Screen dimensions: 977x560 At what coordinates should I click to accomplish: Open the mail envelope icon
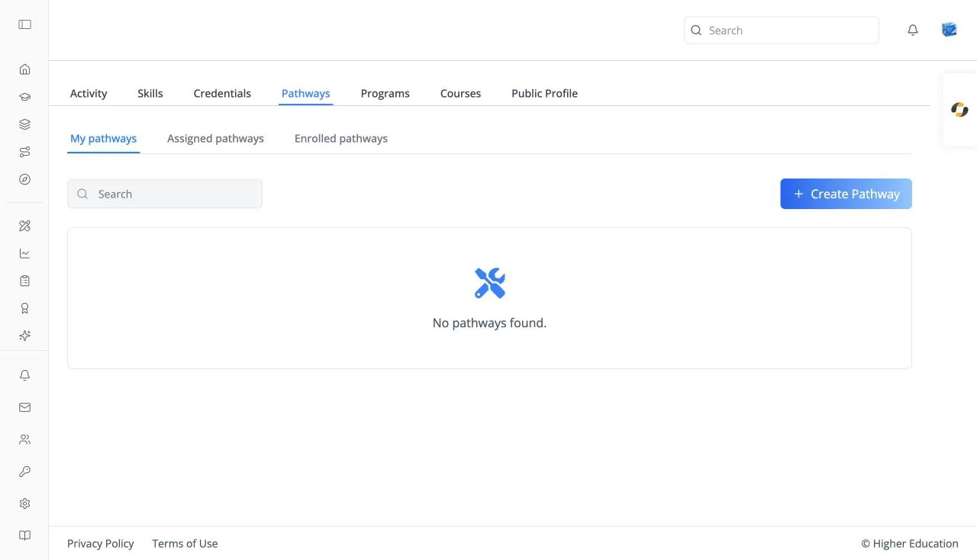click(x=24, y=407)
